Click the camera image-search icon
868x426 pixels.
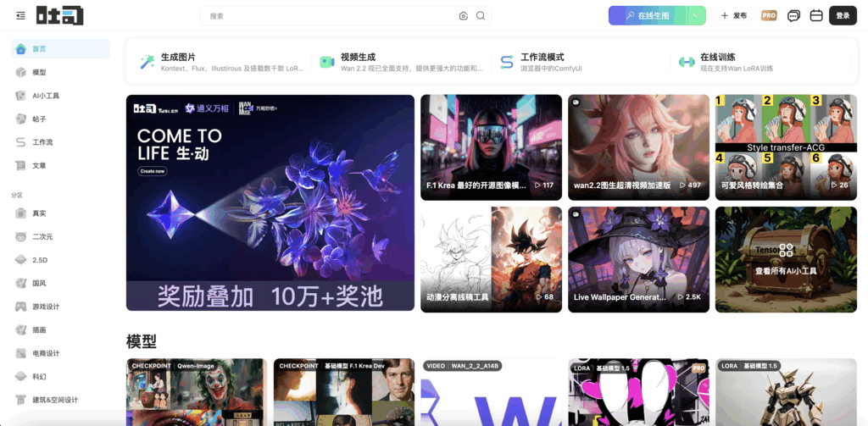(464, 16)
